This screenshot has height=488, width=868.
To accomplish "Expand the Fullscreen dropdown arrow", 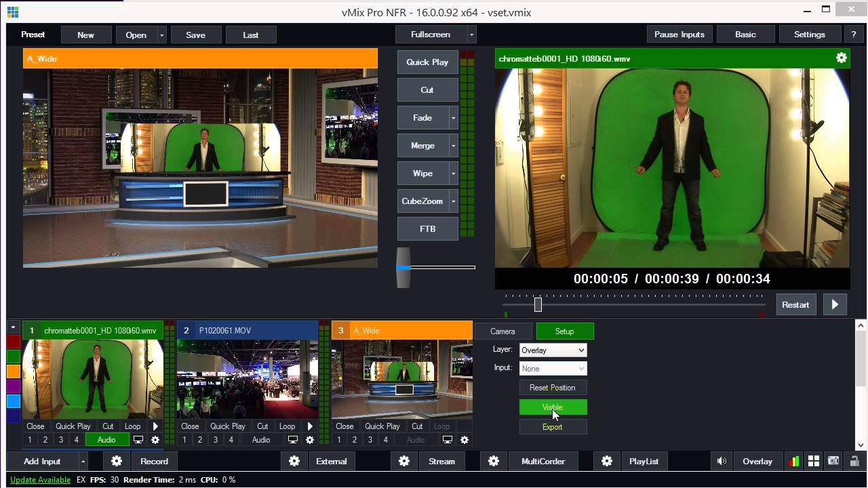I will coord(471,35).
